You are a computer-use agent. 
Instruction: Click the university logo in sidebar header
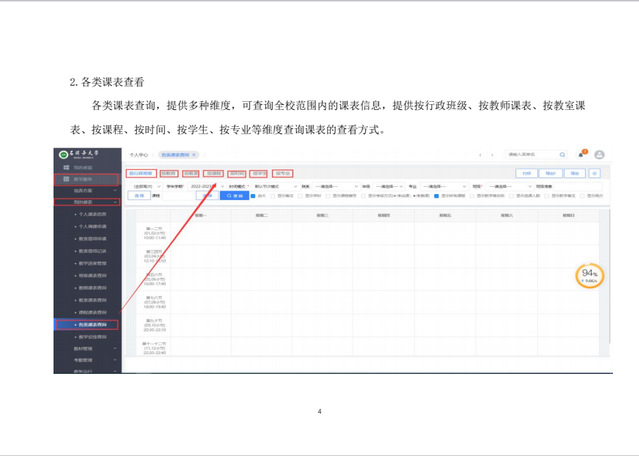[63, 154]
